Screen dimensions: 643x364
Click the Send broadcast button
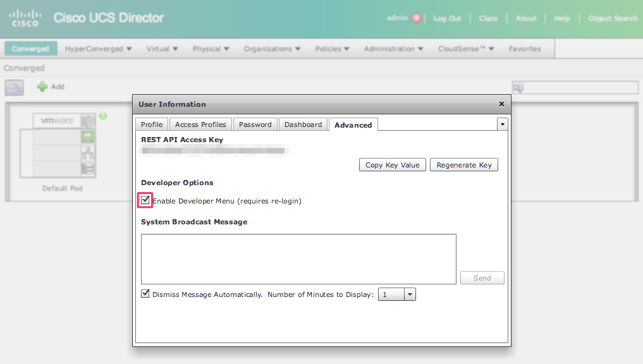click(x=482, y=278)
